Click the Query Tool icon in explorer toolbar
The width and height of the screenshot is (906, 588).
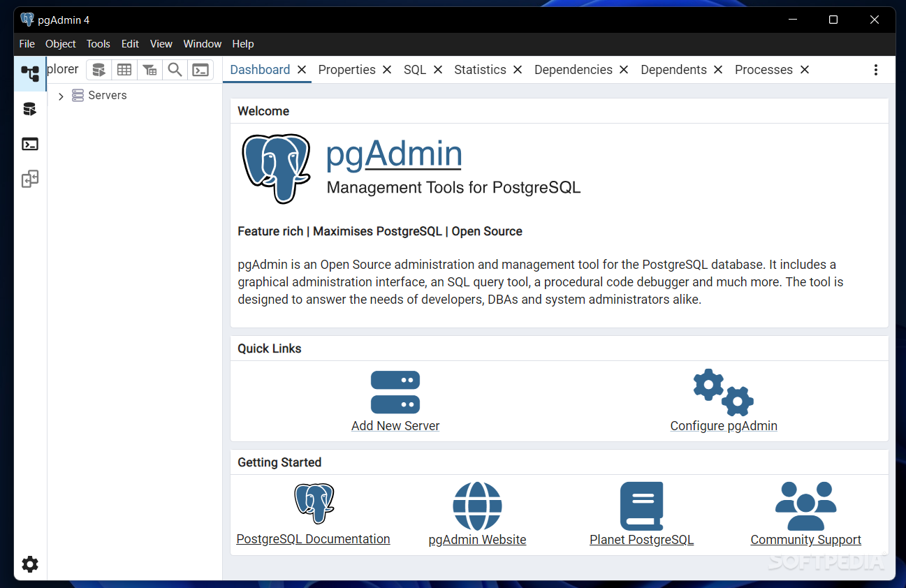tap(99, 70)
